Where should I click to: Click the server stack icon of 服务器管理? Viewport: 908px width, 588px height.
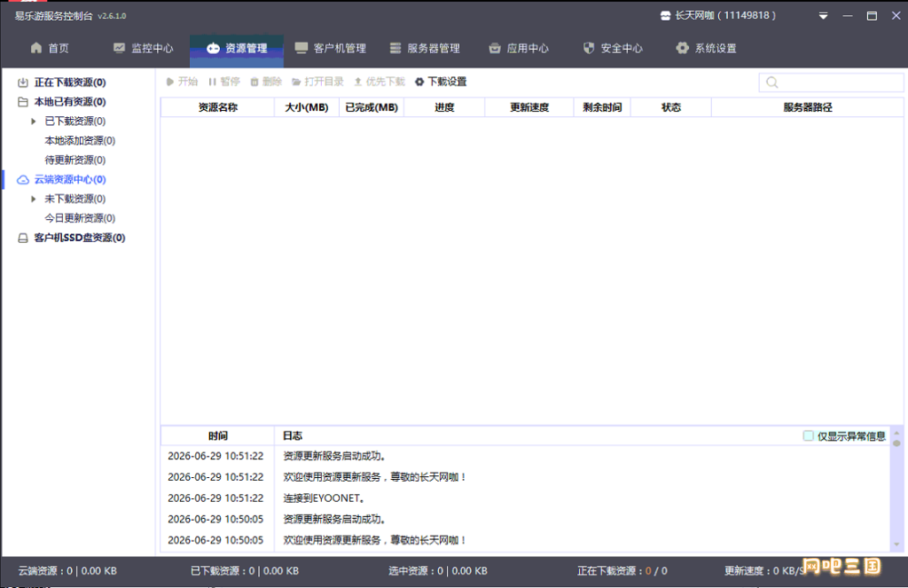[395, 48]
